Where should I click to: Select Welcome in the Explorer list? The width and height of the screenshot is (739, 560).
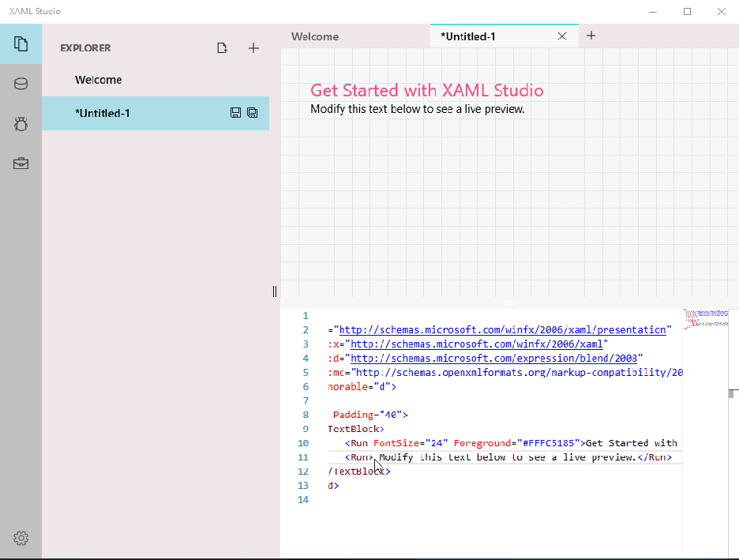point(99,80)
